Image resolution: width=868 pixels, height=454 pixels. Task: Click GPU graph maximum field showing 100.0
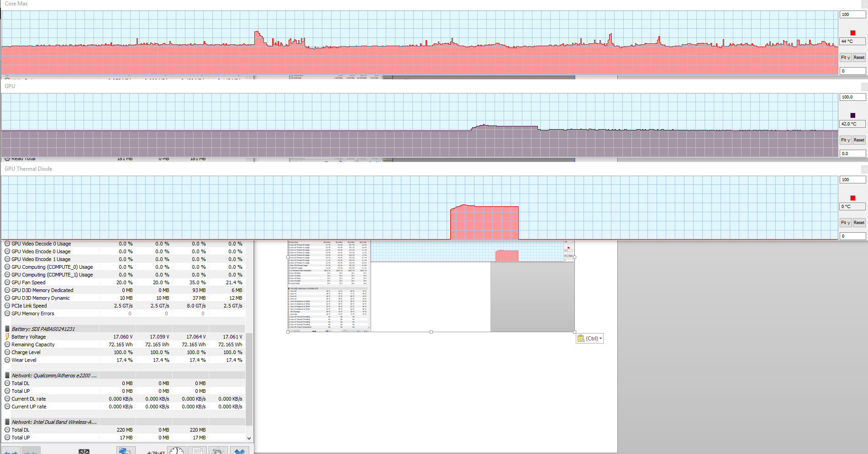coord(852,97)
